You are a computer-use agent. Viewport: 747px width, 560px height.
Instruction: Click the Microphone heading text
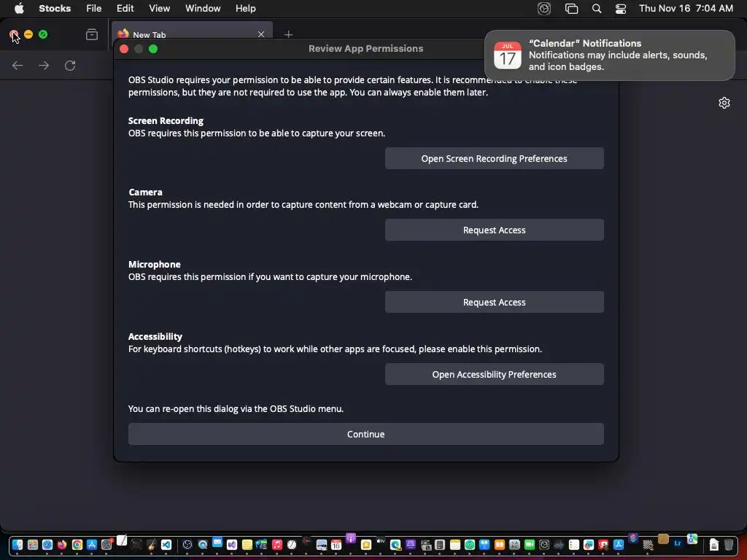(x=155, y=264)
